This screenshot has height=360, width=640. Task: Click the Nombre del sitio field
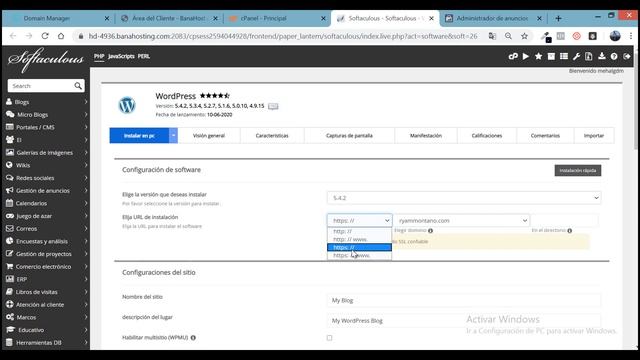pyautogui.click(x=464, y=300)
